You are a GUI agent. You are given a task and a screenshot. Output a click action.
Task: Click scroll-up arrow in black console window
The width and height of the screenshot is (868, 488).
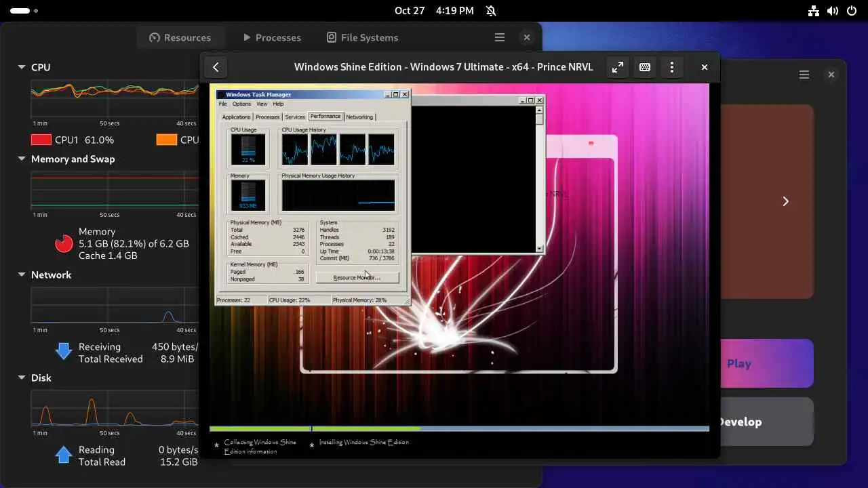(540, 110)
